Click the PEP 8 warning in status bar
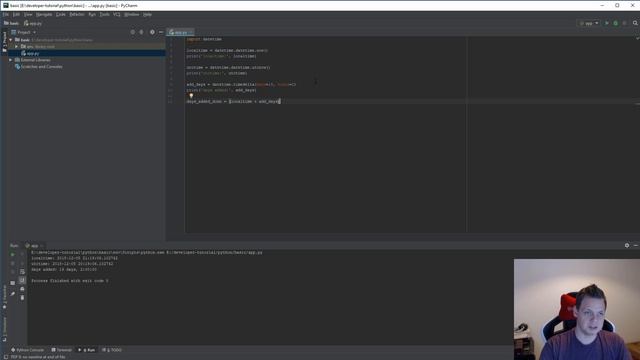Screen dimensions: 640x360 [x=38, y=357]
